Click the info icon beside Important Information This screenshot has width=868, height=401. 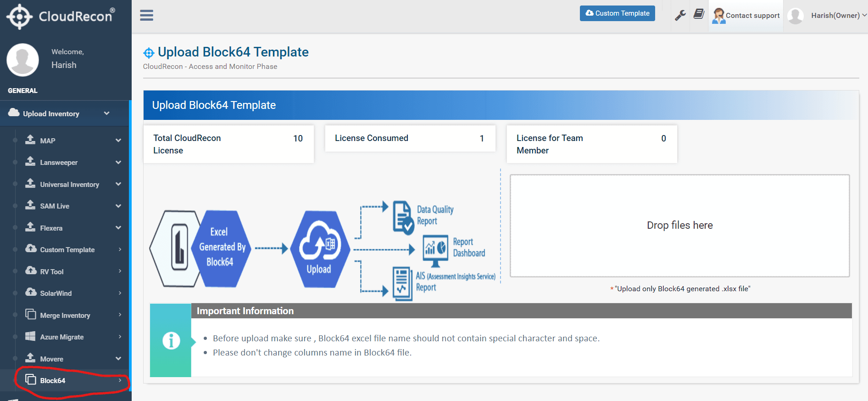coord(171,340)
